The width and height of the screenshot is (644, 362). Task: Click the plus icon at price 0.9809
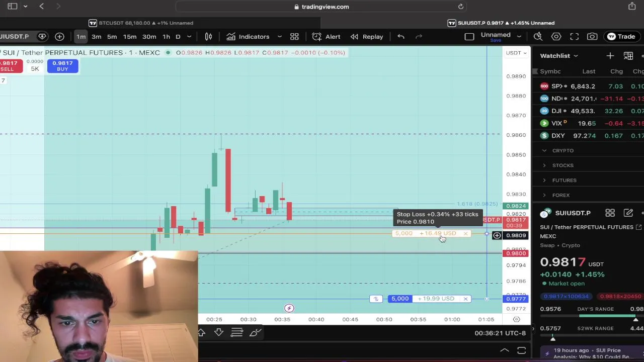497,235
